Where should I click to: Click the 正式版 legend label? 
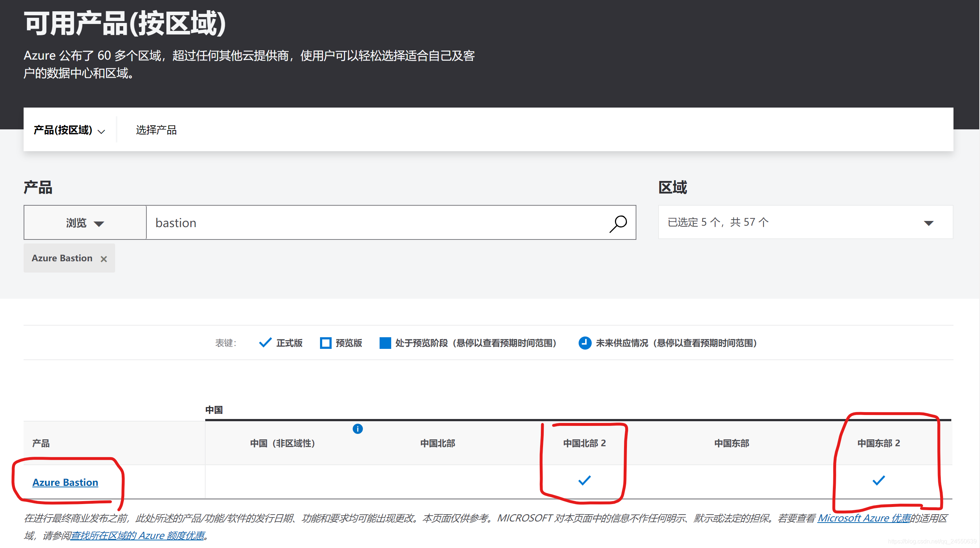click(x=289, y=343)
